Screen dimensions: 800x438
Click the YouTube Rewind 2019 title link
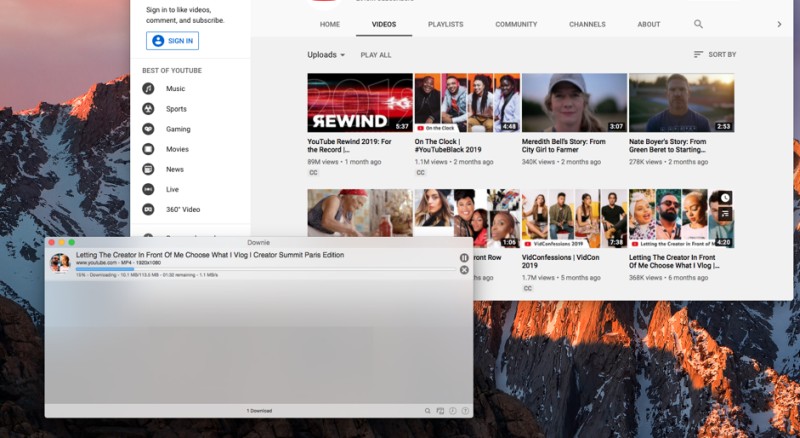tap(349, 145)
